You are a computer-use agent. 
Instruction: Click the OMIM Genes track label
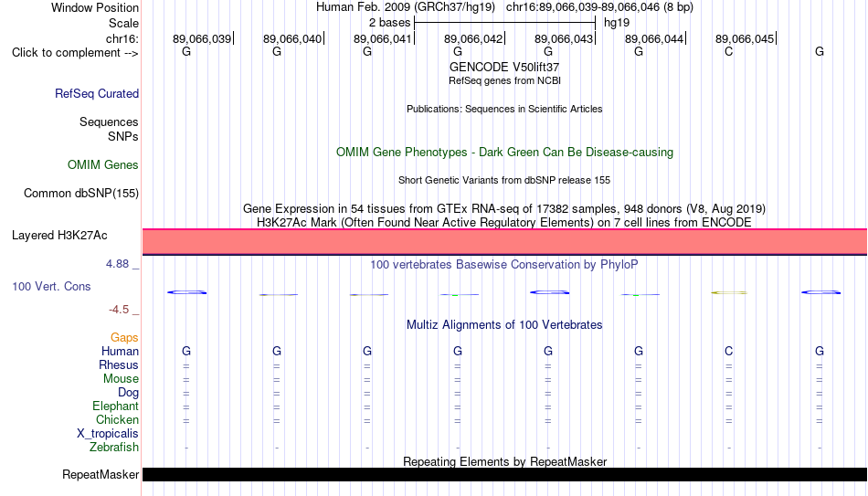tap(102, 165)
